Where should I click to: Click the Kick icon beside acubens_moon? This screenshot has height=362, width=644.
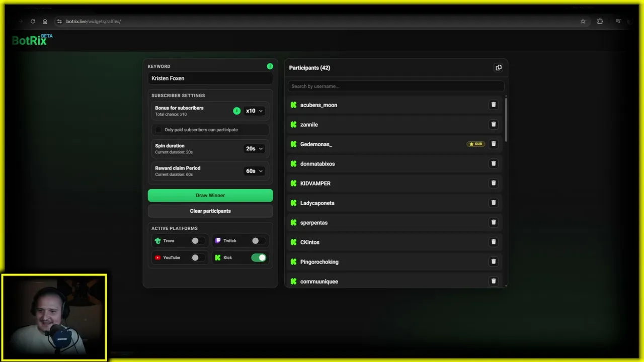pos(294,105)
